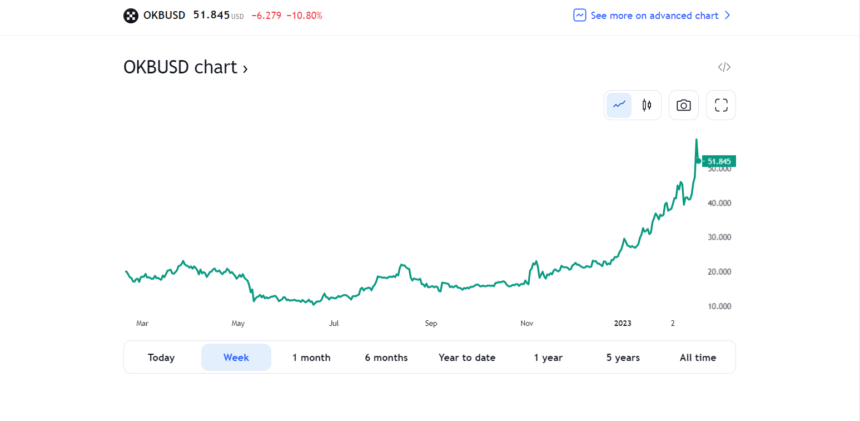The image size is (860, 421).
Task: Choose the Year to date range
Action: 467,358
